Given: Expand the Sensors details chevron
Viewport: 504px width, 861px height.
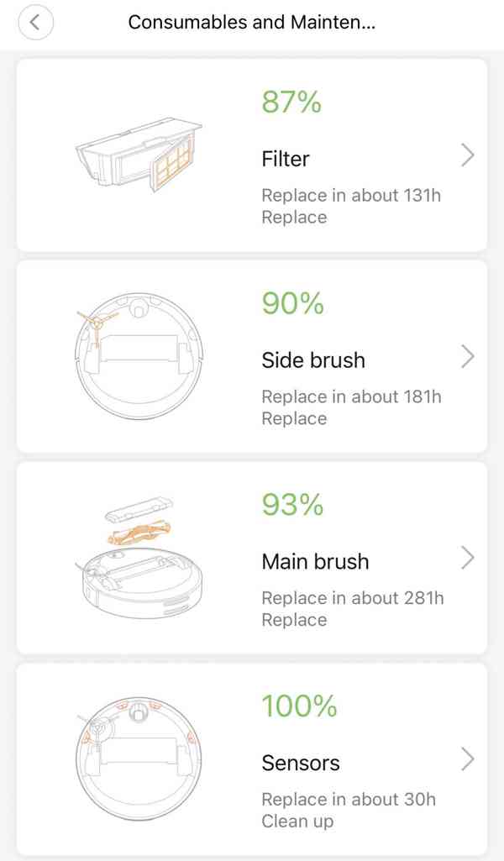Looking at the screenshot, I should [468, 759].
